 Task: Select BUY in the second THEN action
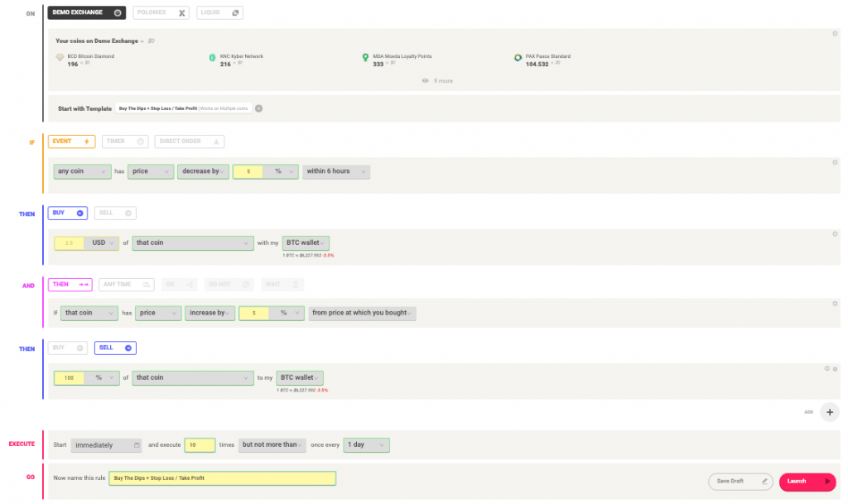click(x=68, y=348)
